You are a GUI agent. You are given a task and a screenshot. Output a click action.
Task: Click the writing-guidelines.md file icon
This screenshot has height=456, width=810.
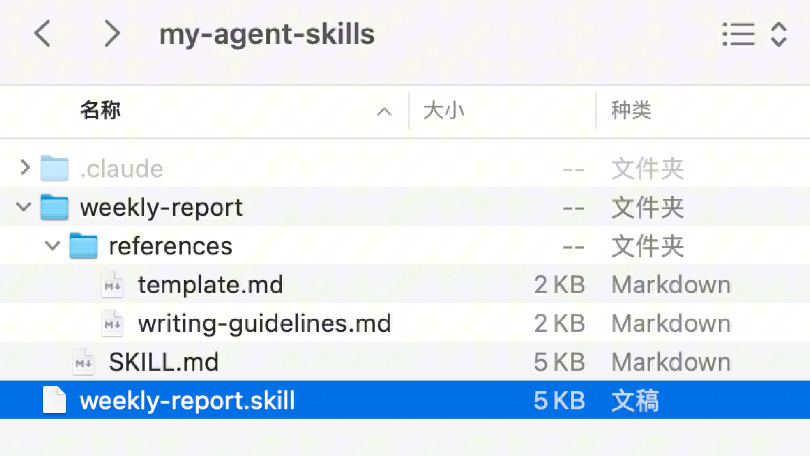113,324
